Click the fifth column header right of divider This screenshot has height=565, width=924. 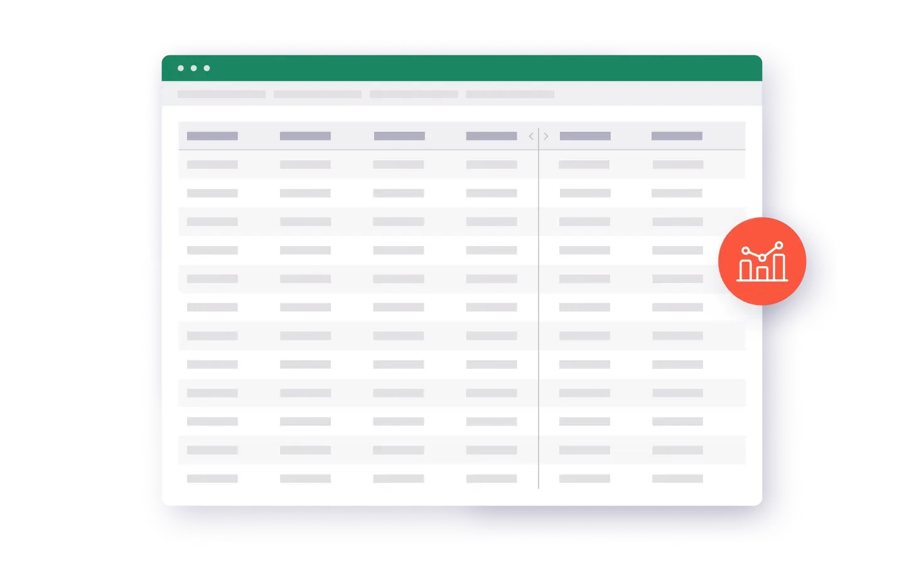point(585,136)
